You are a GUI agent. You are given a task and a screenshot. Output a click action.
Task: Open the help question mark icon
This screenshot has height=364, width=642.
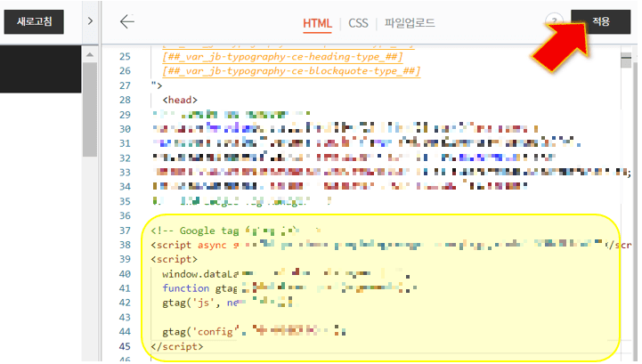(554, 21)
